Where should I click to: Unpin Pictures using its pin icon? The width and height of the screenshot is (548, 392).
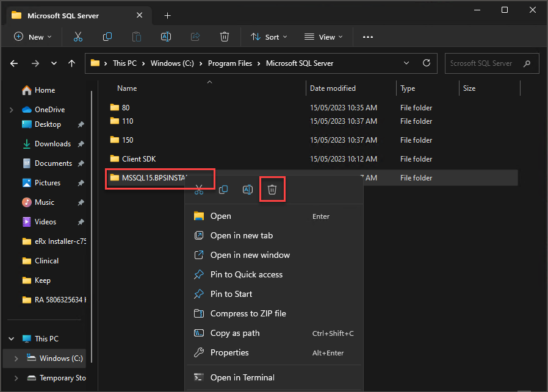point(81,183)
